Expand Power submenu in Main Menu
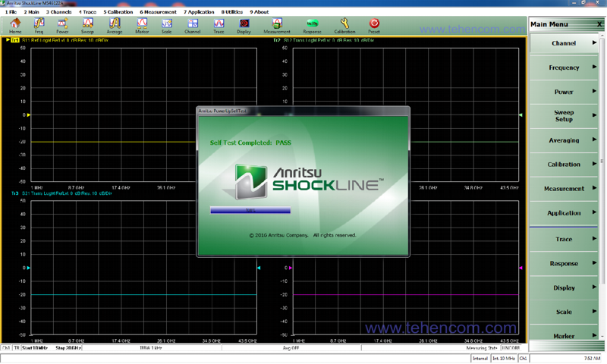607x364 pixels. [564, 92]
